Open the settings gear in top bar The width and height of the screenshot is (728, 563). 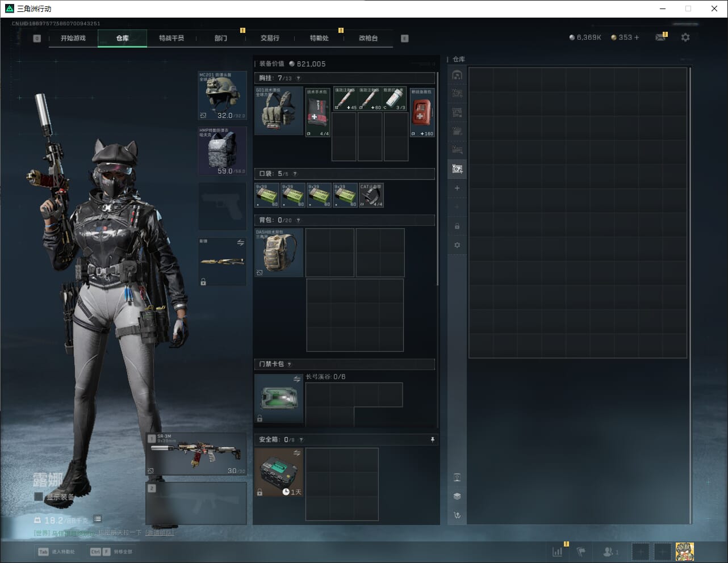(x=685, y=37)
